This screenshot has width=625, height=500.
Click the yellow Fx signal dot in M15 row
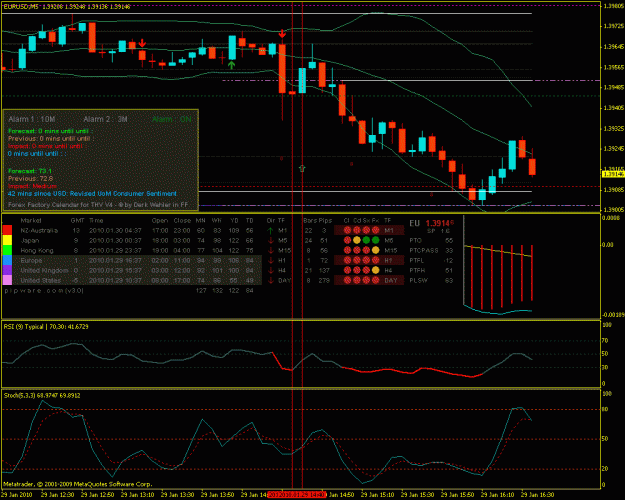(x=375, y=250)
